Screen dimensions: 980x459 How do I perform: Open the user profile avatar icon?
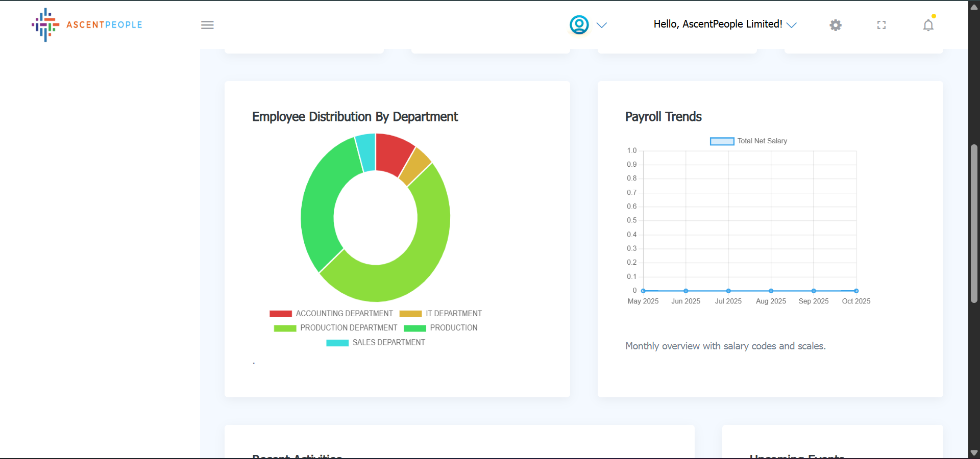coord(579,24)
